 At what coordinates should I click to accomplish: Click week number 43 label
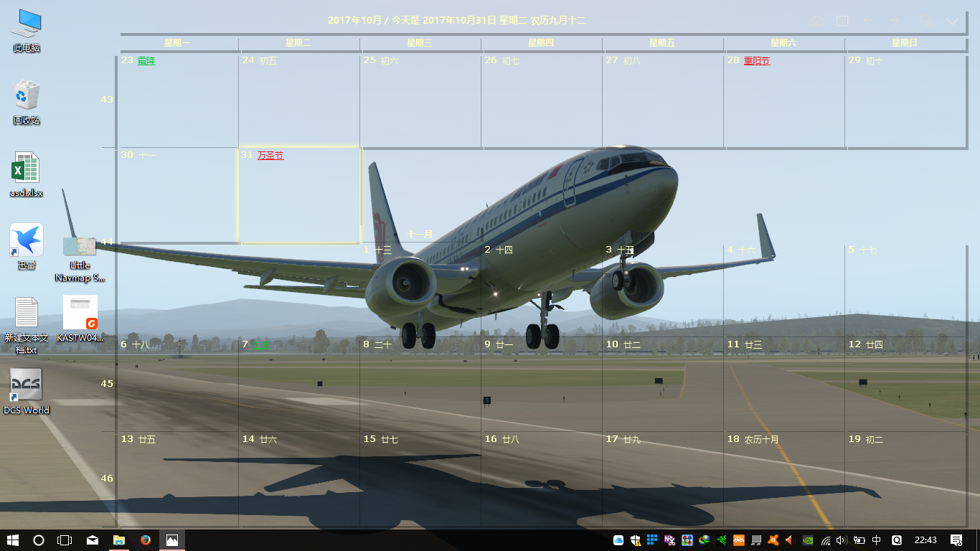click(107, 99)
